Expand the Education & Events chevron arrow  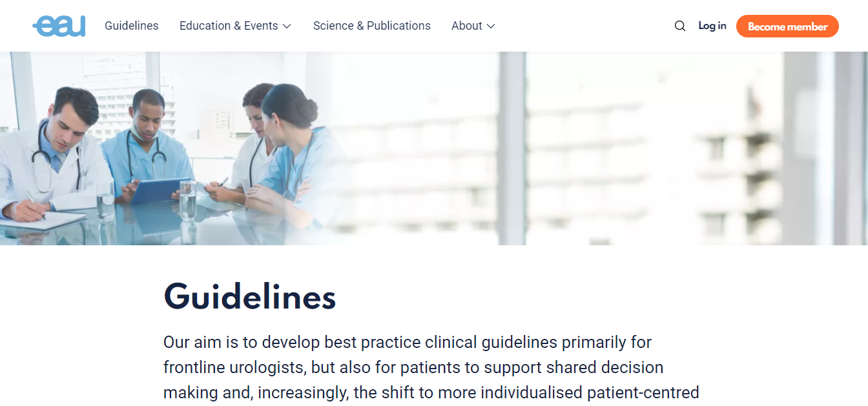click(287, 26)
